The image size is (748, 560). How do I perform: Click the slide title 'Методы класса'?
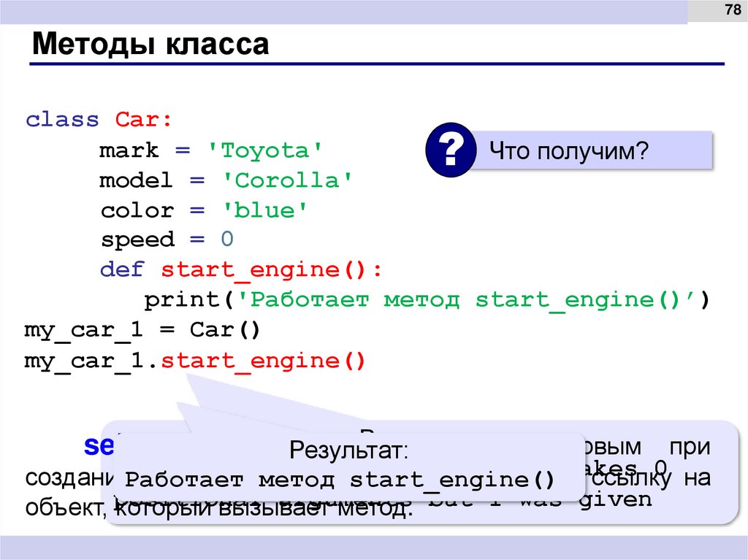pos(150,44)
